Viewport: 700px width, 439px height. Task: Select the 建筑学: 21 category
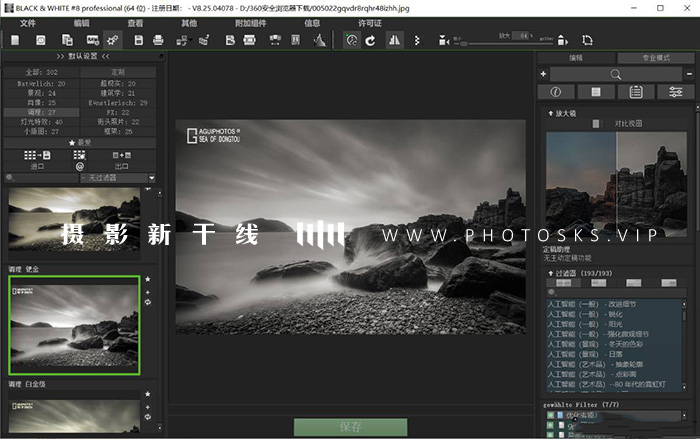pos(118,93)
